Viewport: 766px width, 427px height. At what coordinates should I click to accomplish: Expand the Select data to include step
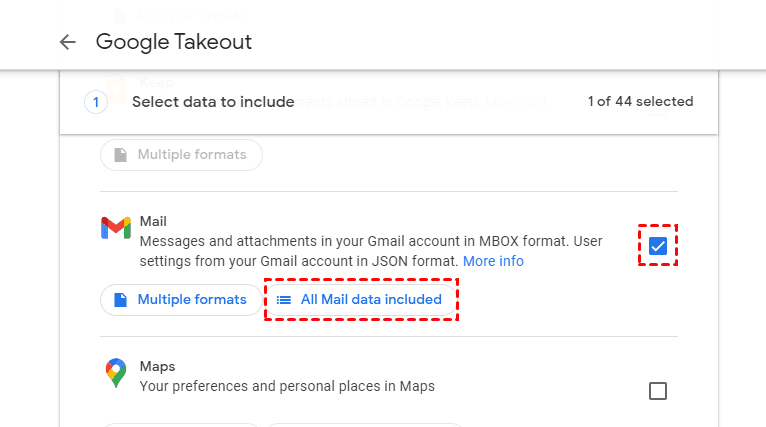tap(213, 102)
